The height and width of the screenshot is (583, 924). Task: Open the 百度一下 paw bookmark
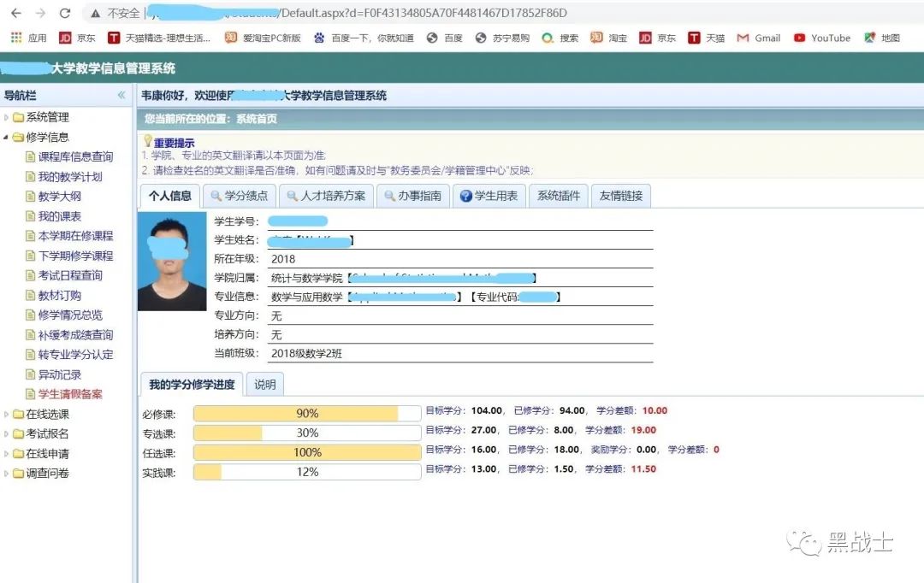(x=364, y=38)
